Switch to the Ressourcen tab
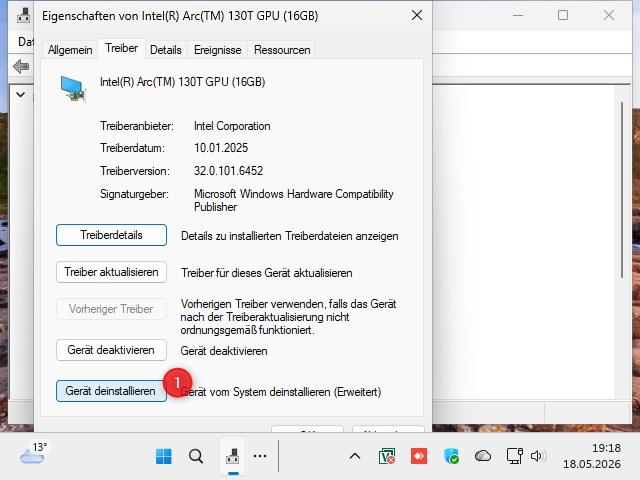The width and height of the screenshot is (640, 480). tap(282, 50)
